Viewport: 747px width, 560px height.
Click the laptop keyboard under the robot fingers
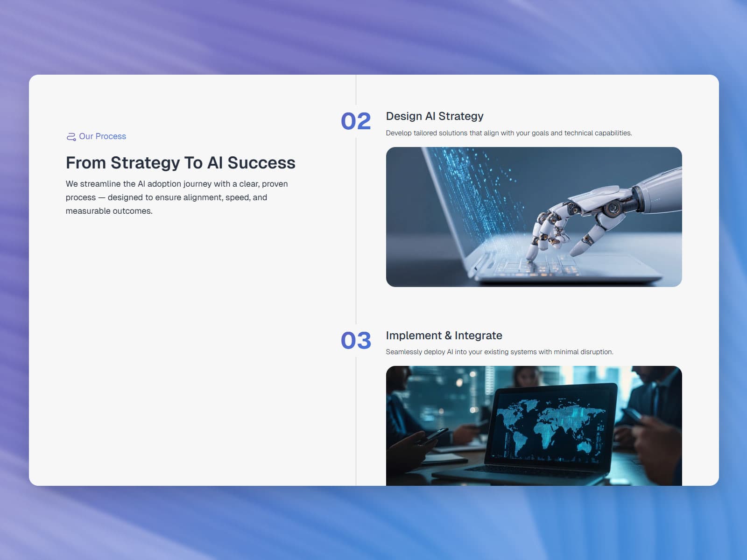pos(537,268)
